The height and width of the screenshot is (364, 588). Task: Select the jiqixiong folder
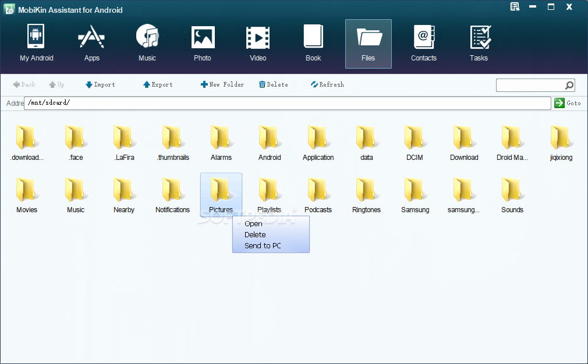(x=561, y=143)
